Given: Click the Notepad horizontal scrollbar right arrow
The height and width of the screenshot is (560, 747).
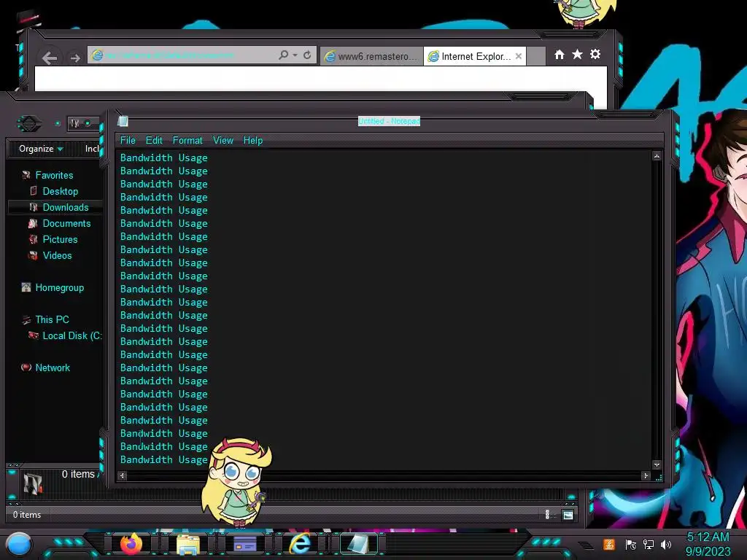Looking at the screenshot, I should coord(646,475).
